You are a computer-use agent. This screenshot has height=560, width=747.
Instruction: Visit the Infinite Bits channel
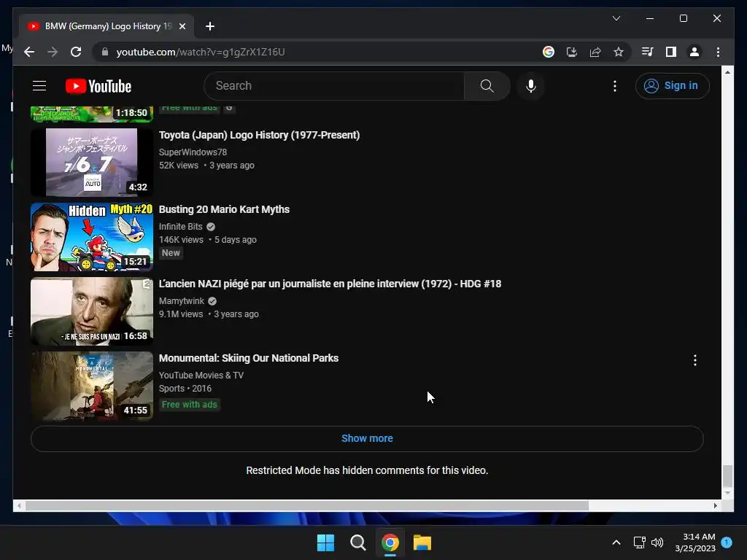(181, 227)
